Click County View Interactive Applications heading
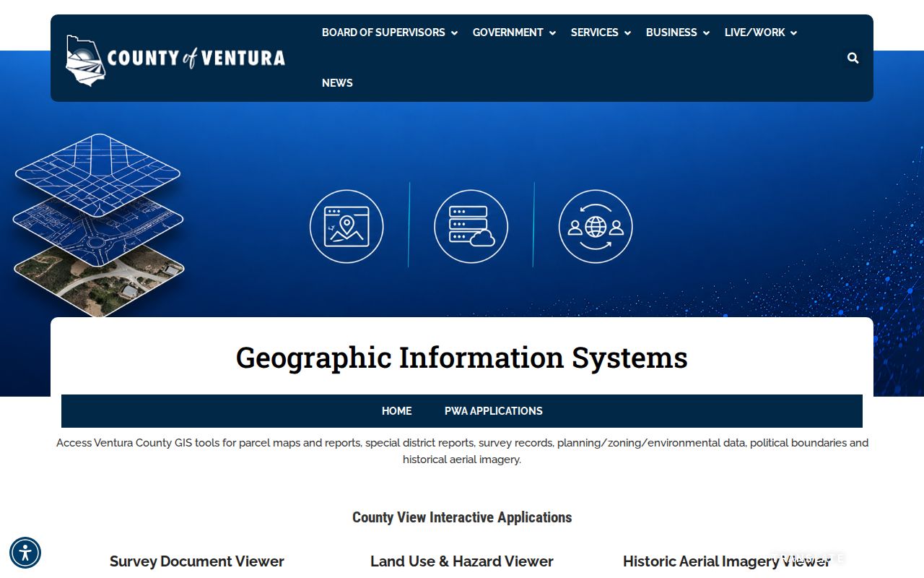 point(462,517)
